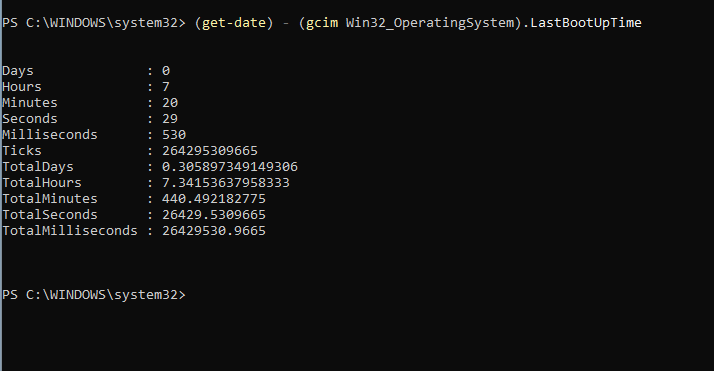Click the TotalDays value 0.305897349149306

230,167
